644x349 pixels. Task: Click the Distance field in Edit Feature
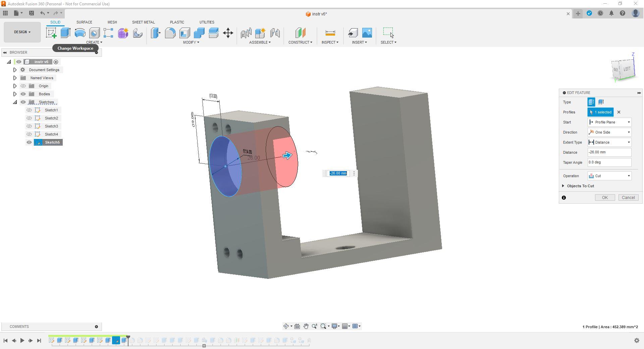[609, 152]
